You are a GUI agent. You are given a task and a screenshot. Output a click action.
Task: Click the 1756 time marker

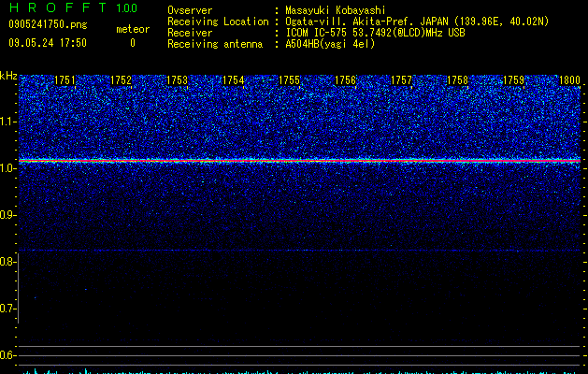pos(345,80)
